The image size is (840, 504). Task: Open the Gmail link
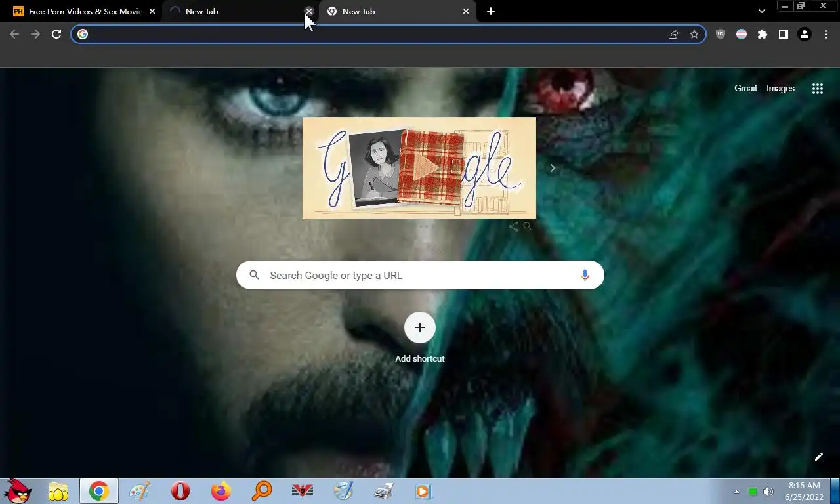(745, 89)
